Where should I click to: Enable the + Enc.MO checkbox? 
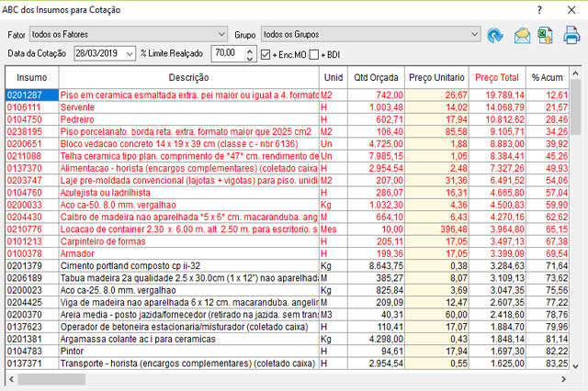(x=266, y=55)
